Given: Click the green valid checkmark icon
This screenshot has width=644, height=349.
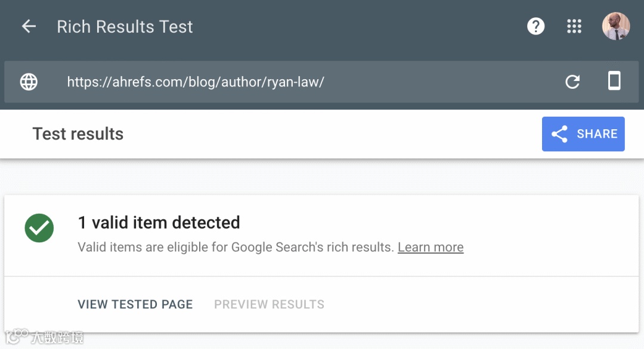Looking at the screenshot, I should click(39, 228).
